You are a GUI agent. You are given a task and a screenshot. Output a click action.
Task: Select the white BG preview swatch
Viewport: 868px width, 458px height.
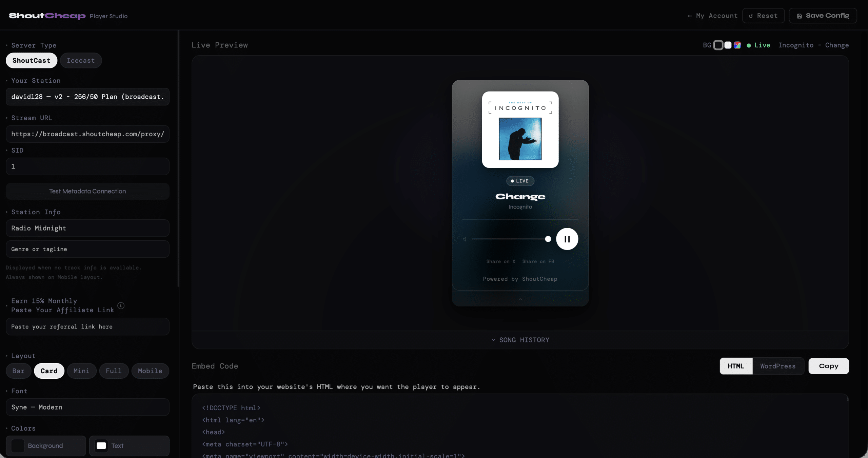727,45
